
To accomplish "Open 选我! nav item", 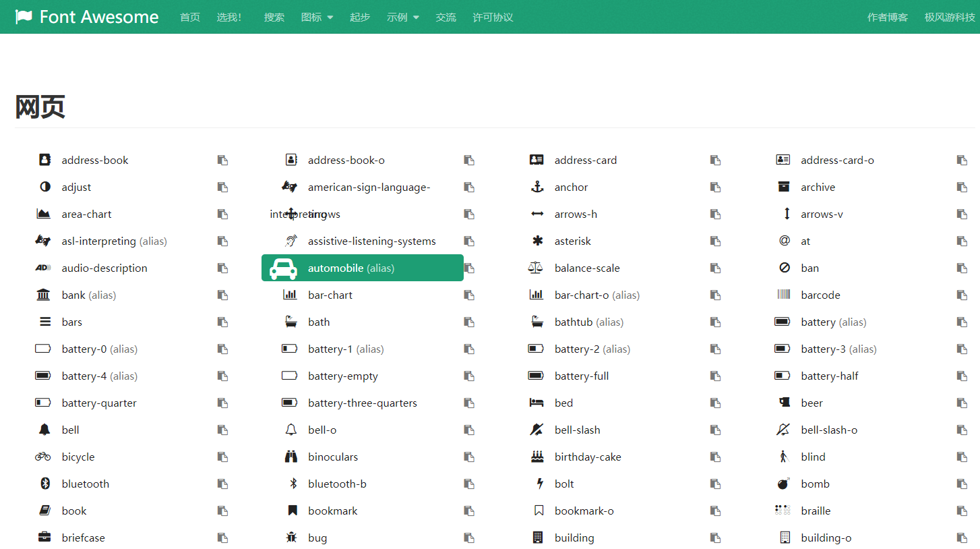I will [229, 17].
